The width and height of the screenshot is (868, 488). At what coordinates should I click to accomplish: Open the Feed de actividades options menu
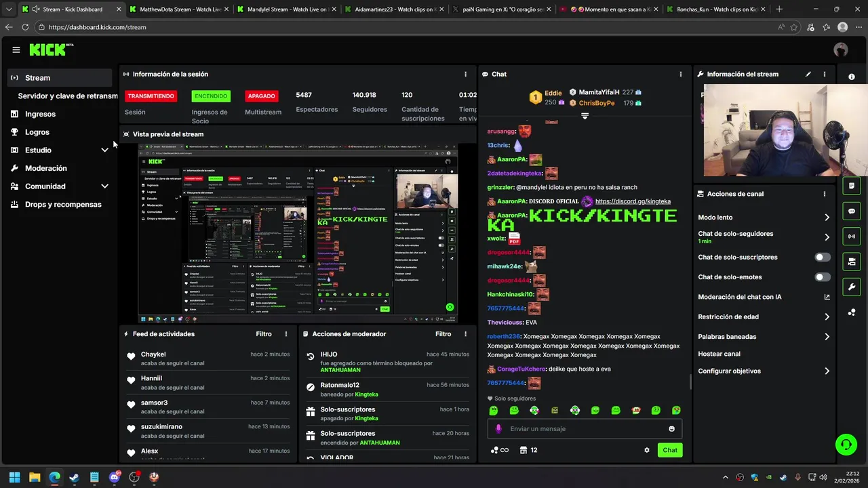click(286, 334)
